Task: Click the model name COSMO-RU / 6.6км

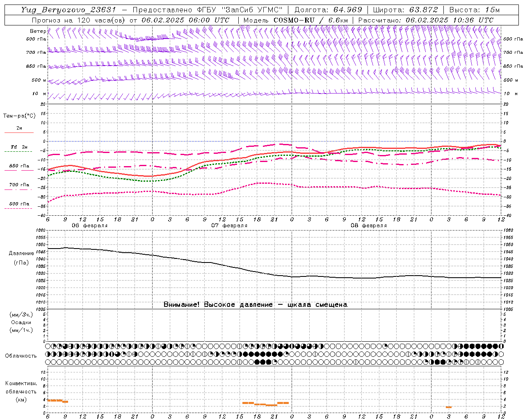Action: coord(310,20)
